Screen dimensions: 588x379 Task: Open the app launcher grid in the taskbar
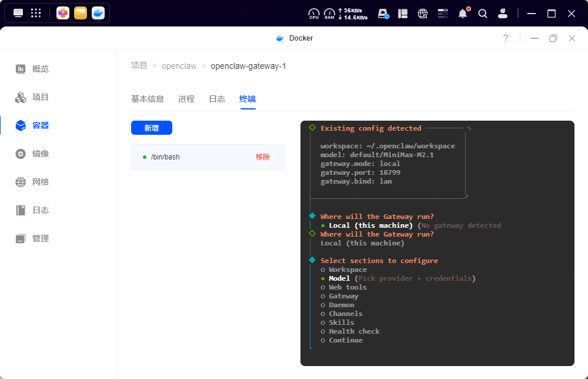35,13
